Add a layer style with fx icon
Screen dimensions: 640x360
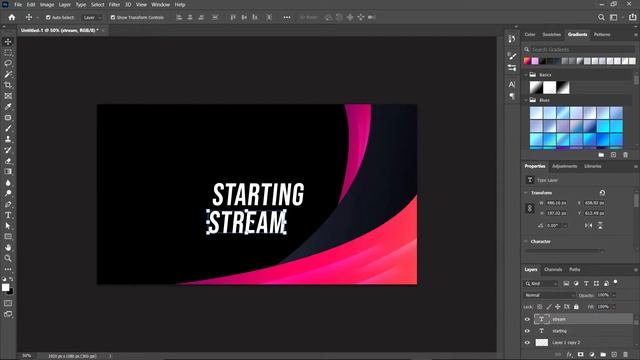569,355
